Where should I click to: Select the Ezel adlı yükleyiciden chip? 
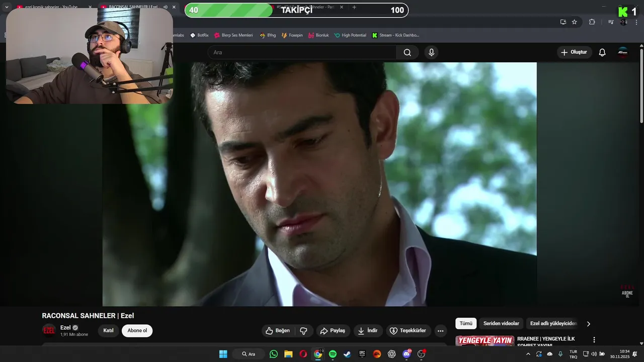553,323
